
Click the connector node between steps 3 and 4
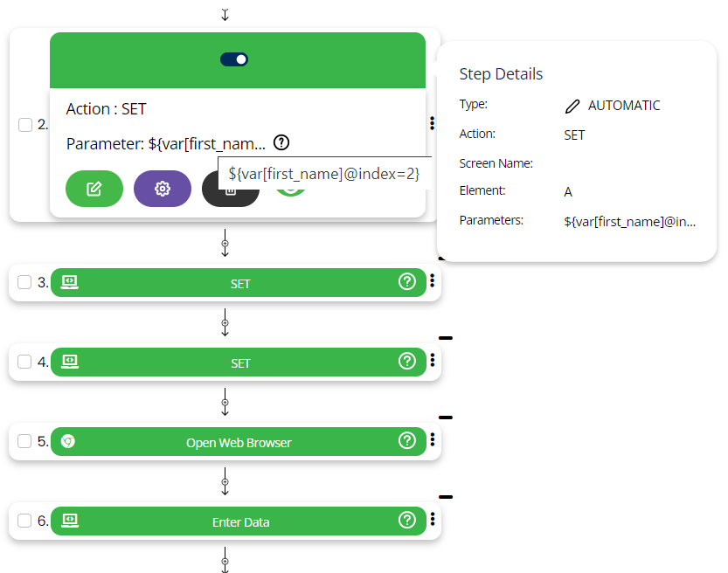click(x=225, y=323)
